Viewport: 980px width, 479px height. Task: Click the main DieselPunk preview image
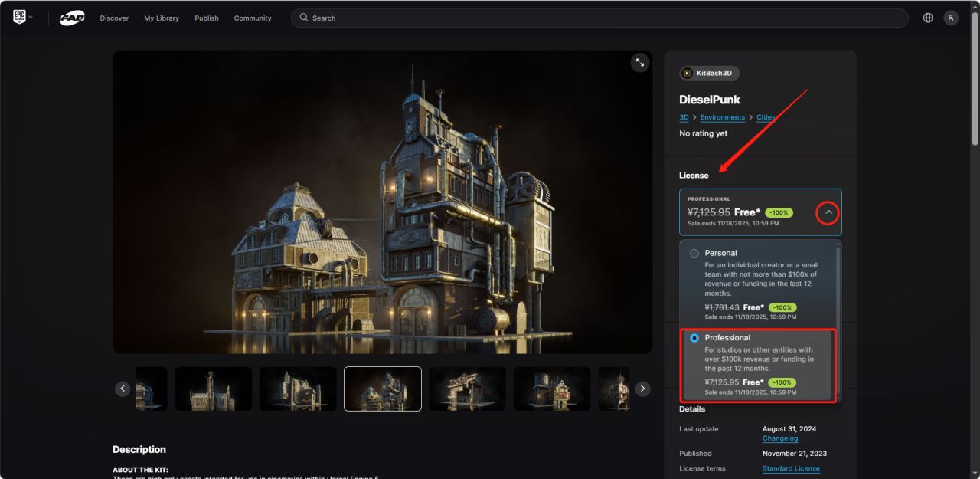click(x=383, y=202)
